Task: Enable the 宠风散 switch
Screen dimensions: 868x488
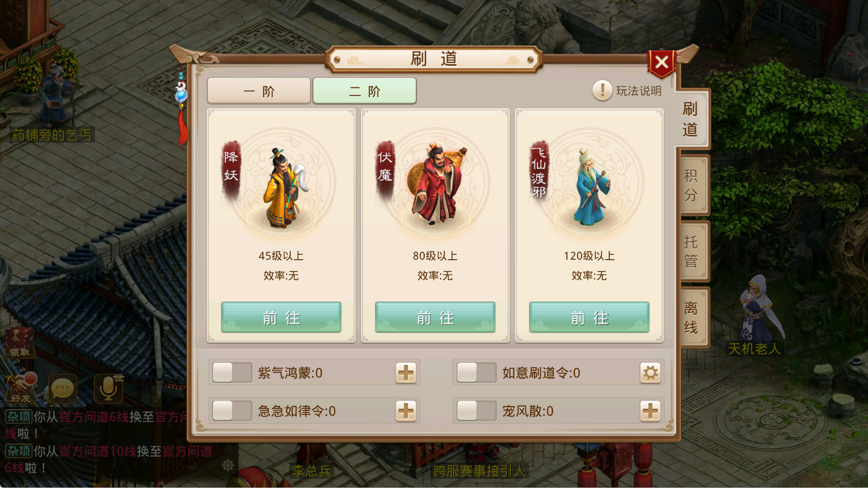Action: click(476, 411)
